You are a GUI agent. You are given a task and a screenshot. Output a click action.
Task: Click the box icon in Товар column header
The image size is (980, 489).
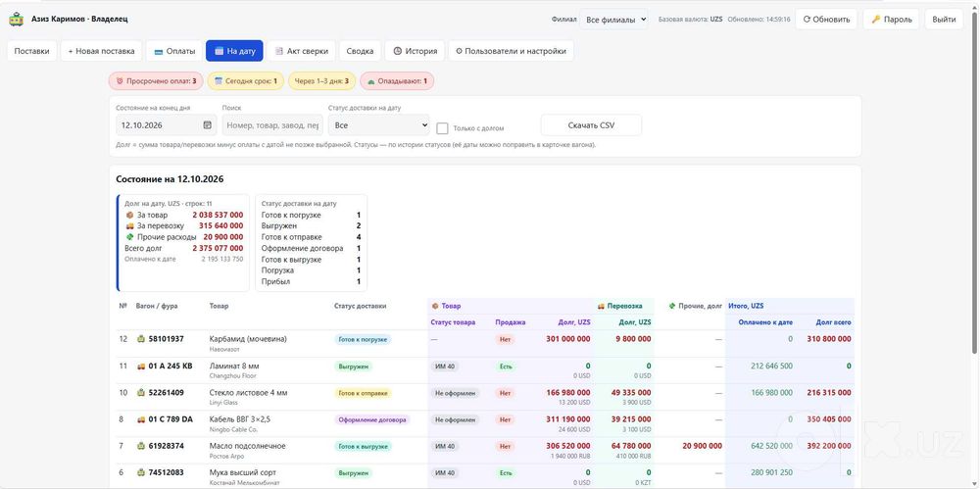coord(435,306)
